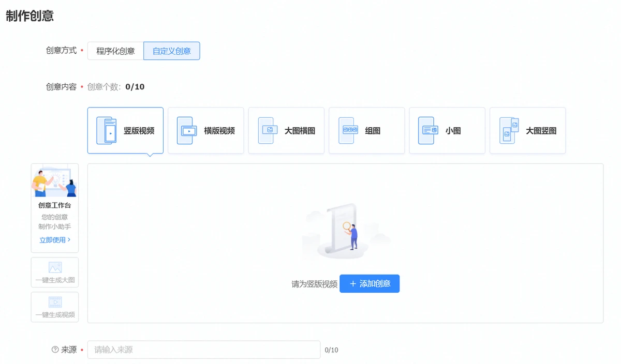Click the 大图横图 large landscape image icon
Image resolution: width=621 pixels, height=364 pixels.
click(x=268, y=130)
